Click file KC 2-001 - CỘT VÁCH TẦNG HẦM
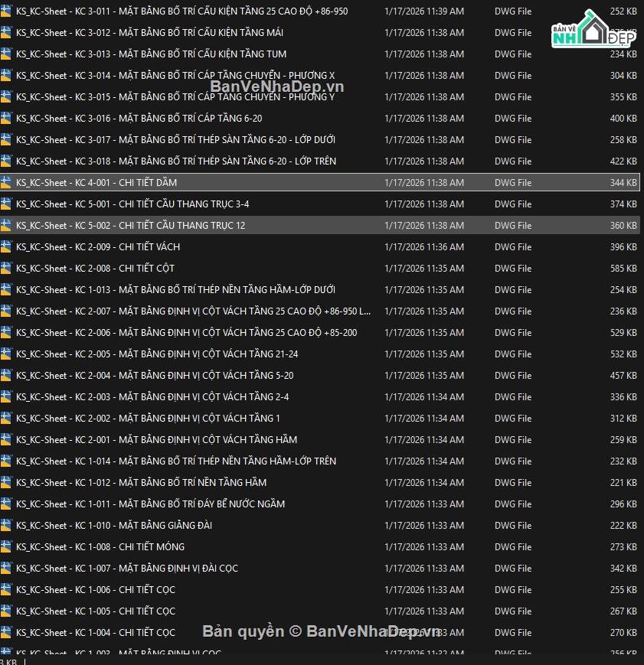The width and height of the screenshot is (644, 665). tap(157, 439)
